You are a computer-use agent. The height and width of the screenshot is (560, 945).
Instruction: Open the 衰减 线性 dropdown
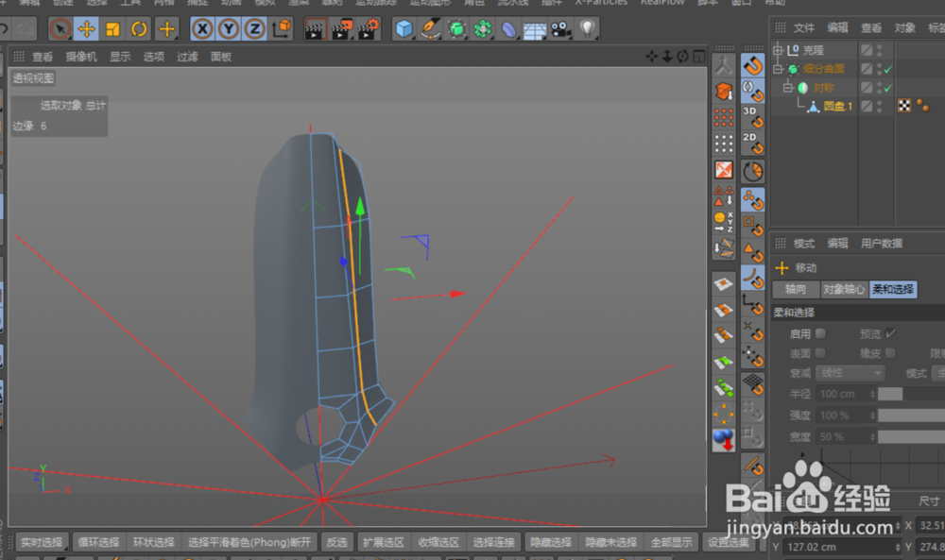pyautogui.click(x=850, y=373)
